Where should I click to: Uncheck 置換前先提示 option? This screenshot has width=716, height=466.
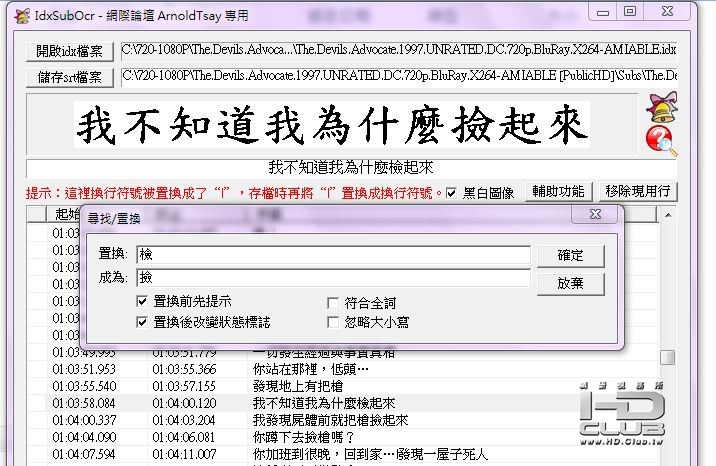pyautogui.click(x=142, y=301)
